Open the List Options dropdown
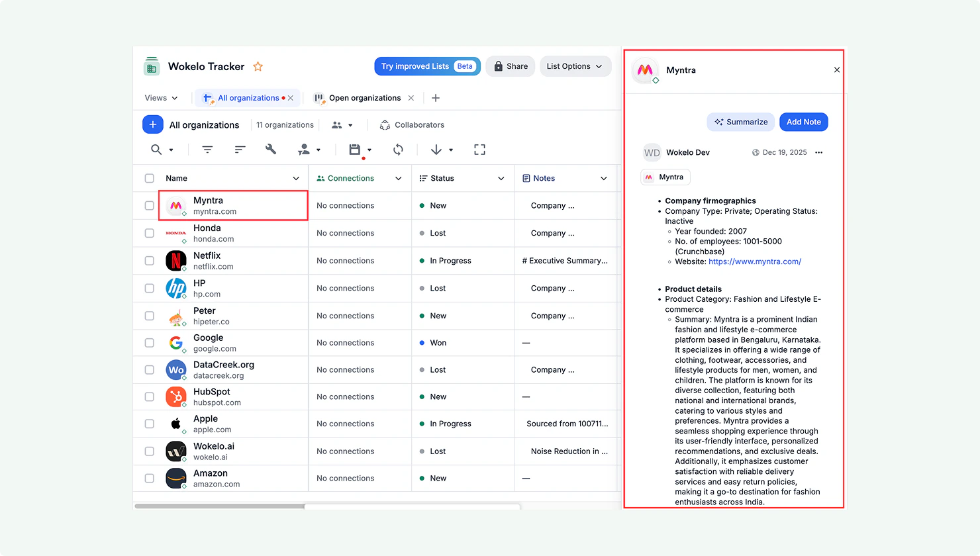The image size is (980, 556). (x=575, y=66)
